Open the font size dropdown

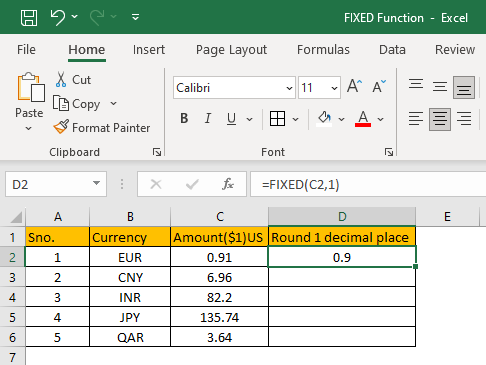(x=334, y=88)
